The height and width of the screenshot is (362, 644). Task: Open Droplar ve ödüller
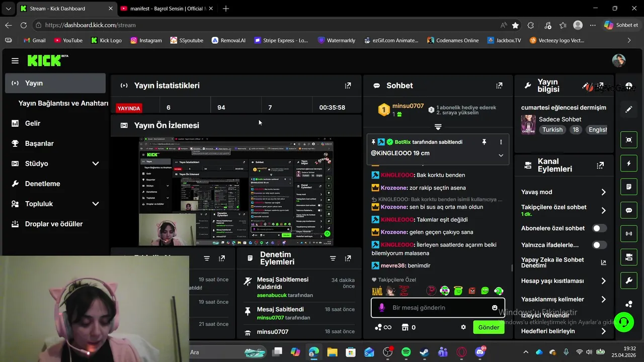[54, 224]
